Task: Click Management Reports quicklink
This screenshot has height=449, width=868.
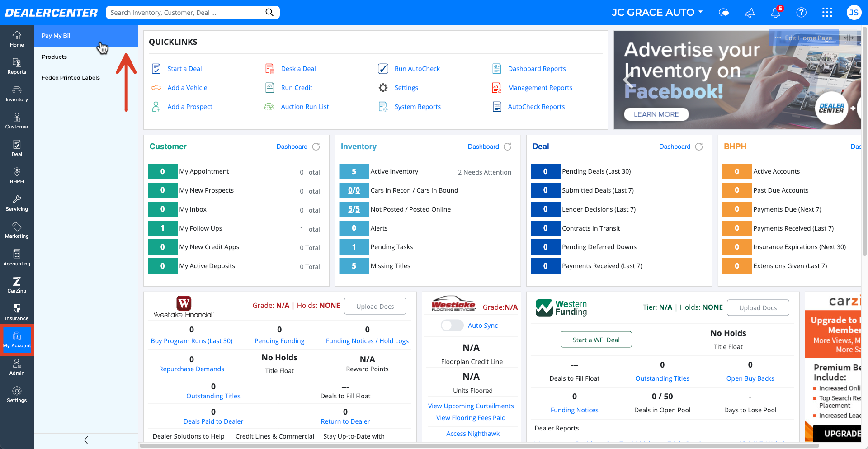Action: coord(540,88)
